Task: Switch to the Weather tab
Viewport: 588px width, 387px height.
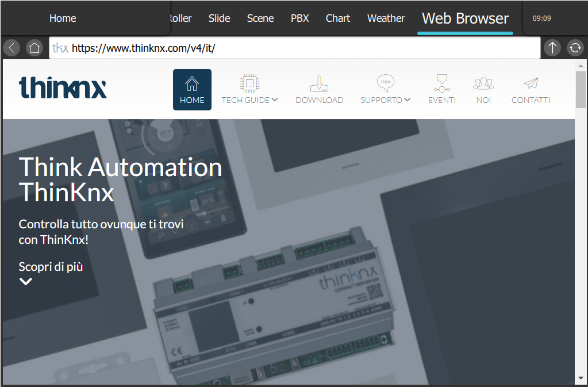Action: click(386, 18)
